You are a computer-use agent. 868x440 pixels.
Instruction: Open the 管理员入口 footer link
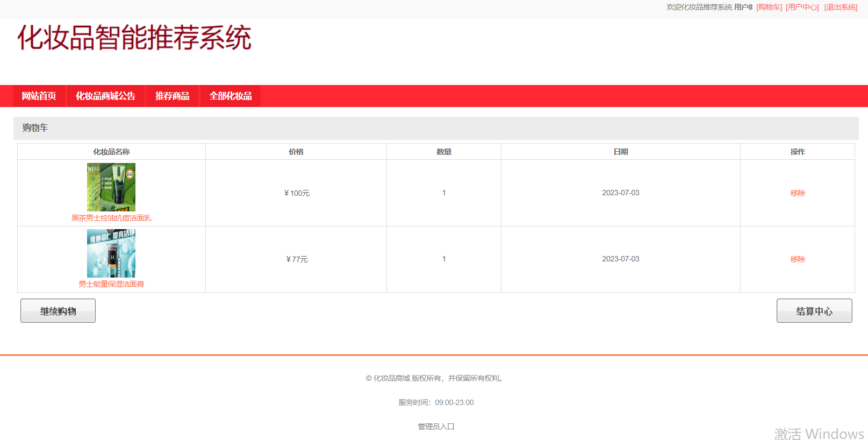[436, 427]
